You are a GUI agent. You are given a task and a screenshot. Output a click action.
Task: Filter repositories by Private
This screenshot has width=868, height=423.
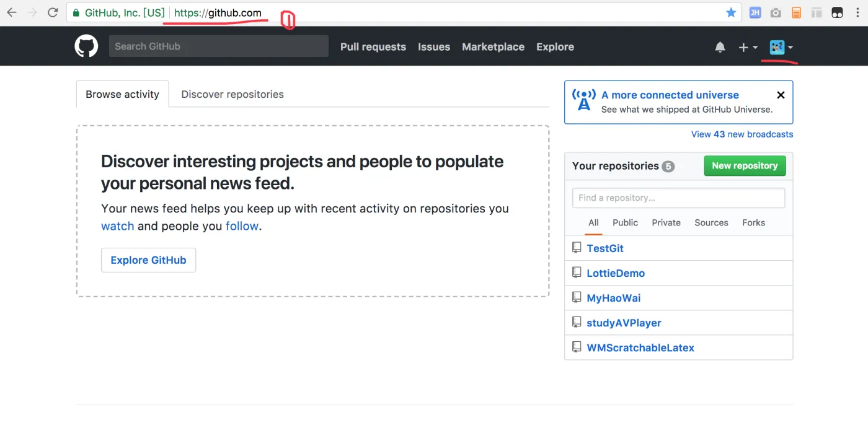(x=666, y=223)
